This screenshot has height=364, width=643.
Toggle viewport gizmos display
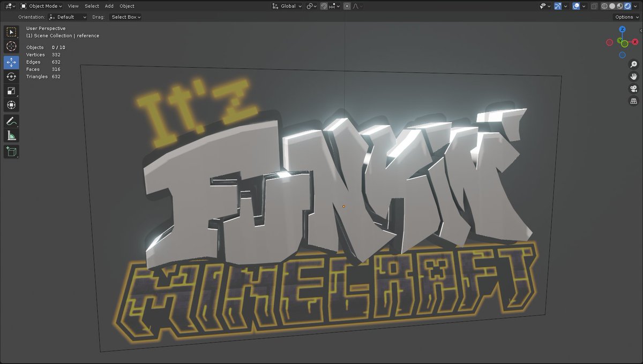[x=558, y=6]
